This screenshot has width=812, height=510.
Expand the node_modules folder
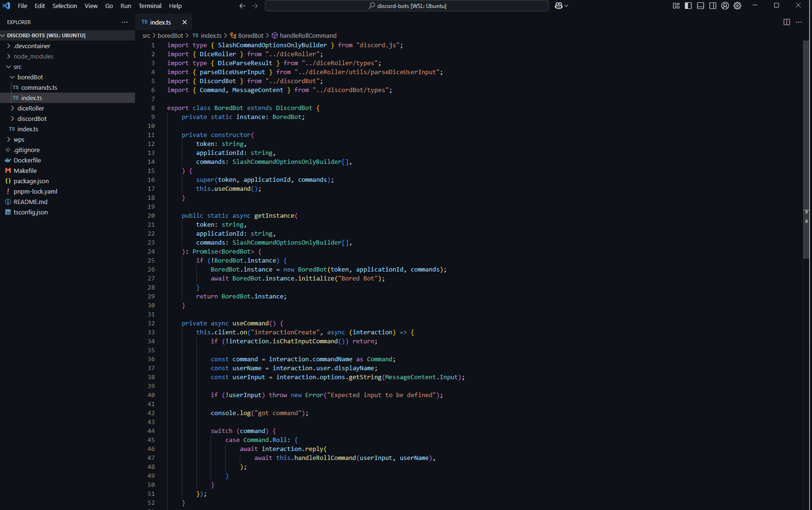(68, 56)
